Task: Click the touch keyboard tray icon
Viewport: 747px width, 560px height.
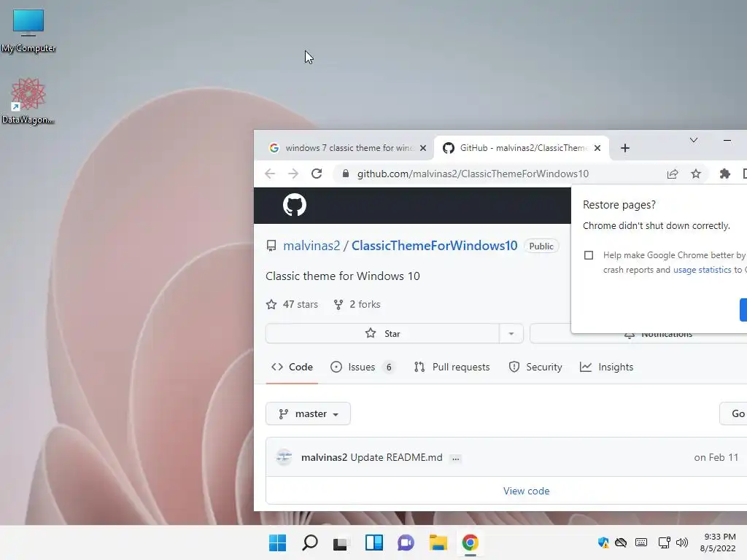Action: click(x=641, y=542)
